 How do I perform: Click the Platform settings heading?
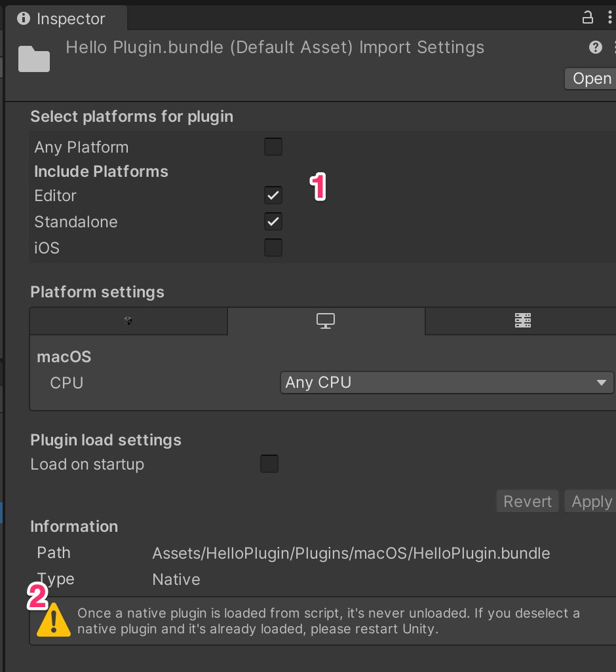[x=97, y=292]
